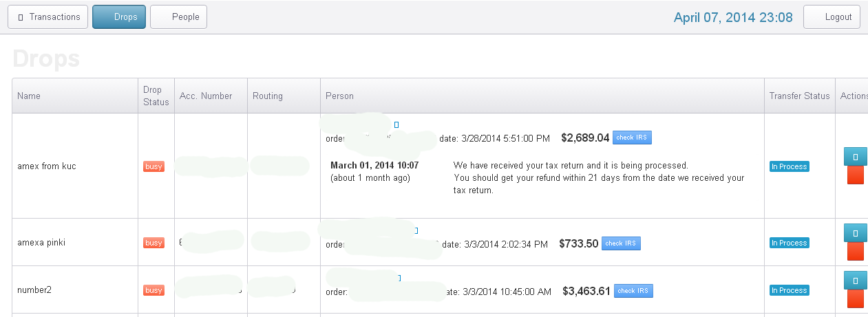Click the tax return being processed message
The width and height of the screenshot is (868, 317).
click(599, 178)
